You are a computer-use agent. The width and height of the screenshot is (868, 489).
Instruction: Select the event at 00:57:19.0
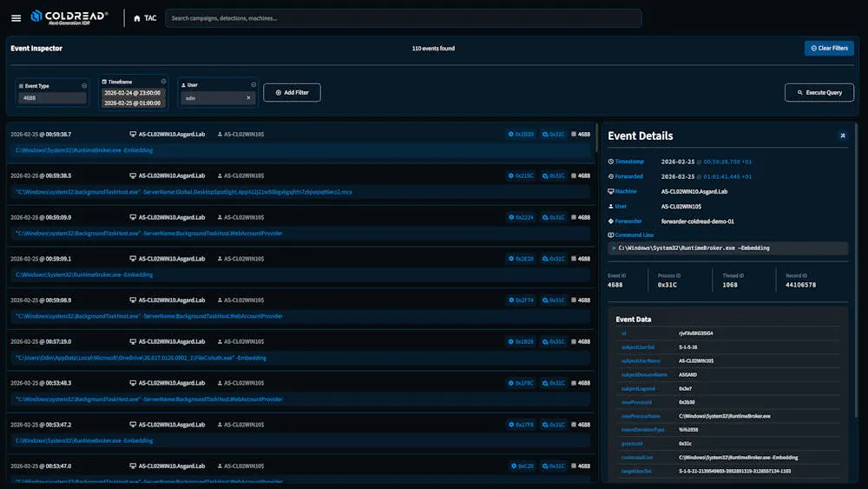point(300,350)
